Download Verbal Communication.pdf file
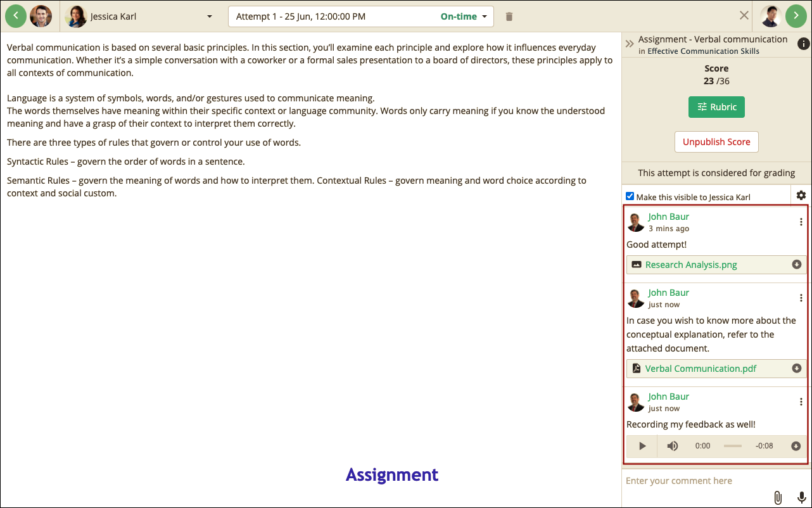This screenshot has width=812, height=508. coord(797,369)
